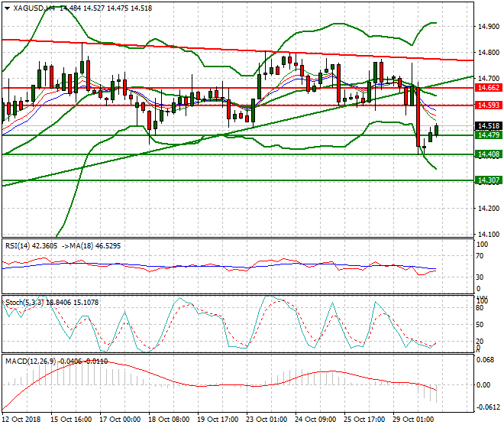The image size is (504, 428).
Task: Select the 14.700 price scale label
Action: (x=489, y=78)
